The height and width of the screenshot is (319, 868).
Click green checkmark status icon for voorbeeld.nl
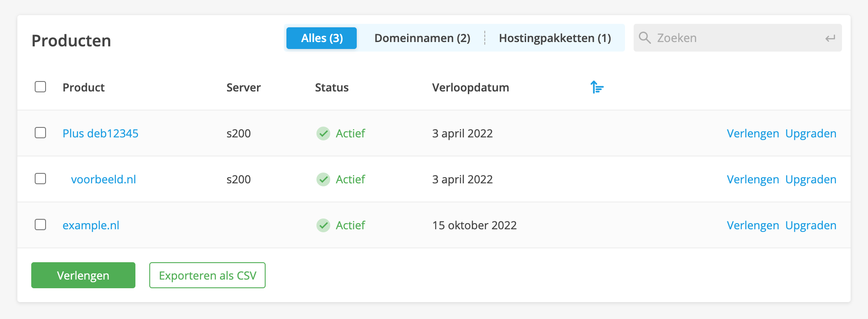(x=323, y=179)
